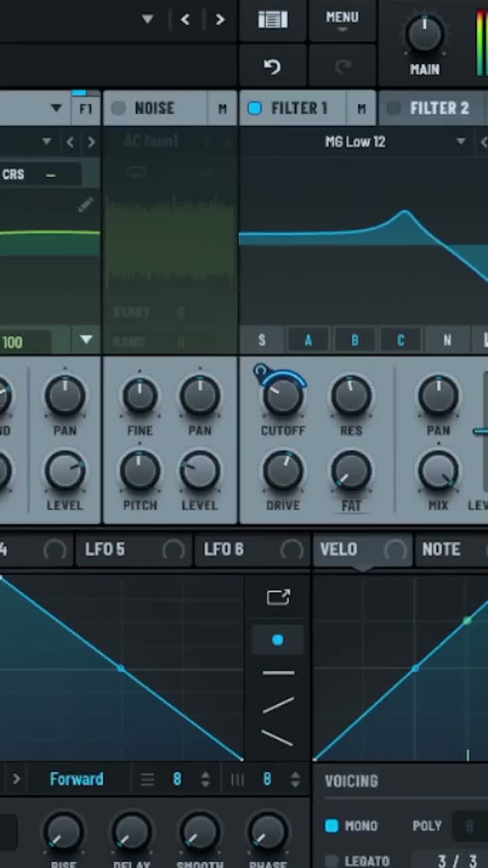Click the noise FINE knob
This screenshot has width=488, height=868.
pos(140,395)
